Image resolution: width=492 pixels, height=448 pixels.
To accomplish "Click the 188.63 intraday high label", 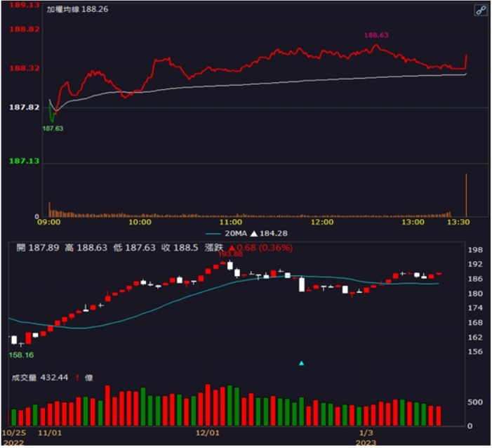I will point(376,35).
